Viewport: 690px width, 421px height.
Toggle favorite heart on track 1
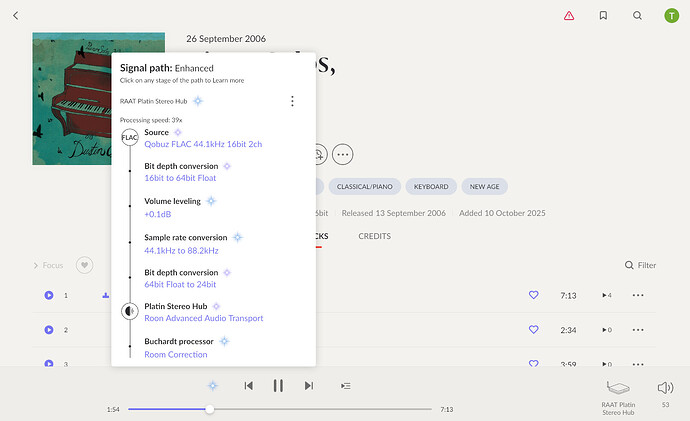(533, 295)
